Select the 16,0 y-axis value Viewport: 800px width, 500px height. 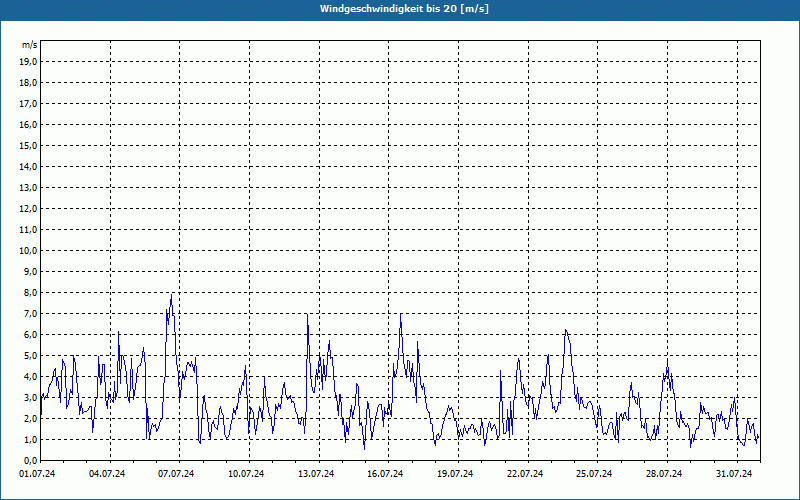[x=28, y=124]
